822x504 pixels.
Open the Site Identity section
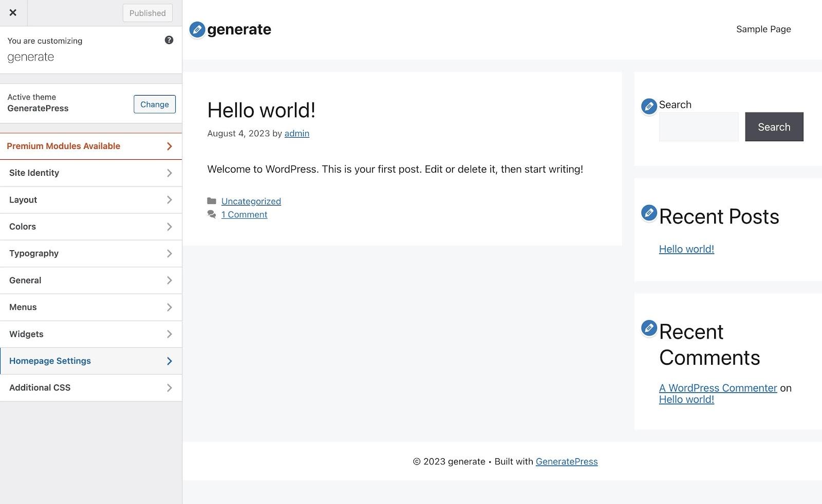pyautogui.click(x=91, y=173)
